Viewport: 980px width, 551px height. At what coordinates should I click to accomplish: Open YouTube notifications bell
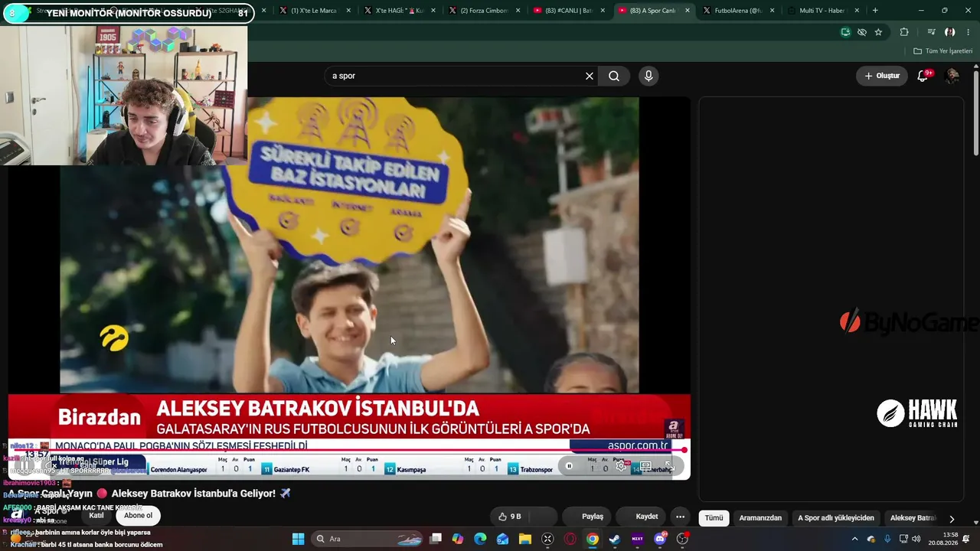923,76
